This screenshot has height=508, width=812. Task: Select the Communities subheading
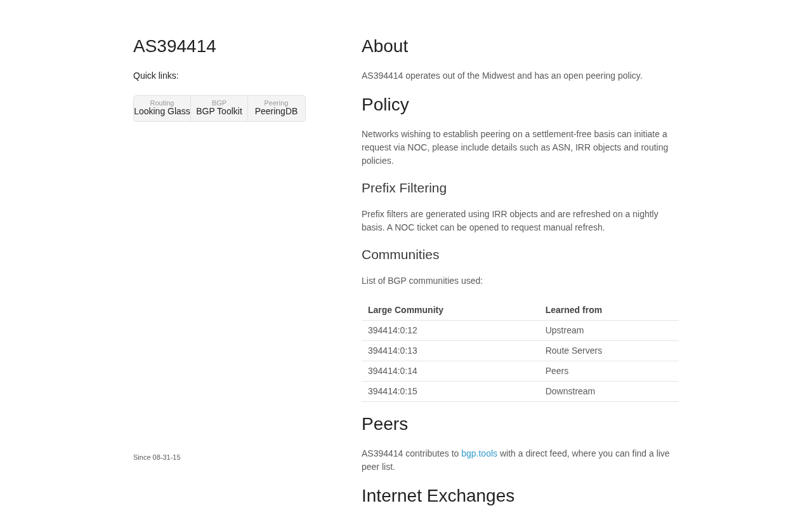click(x=400, y=255)
